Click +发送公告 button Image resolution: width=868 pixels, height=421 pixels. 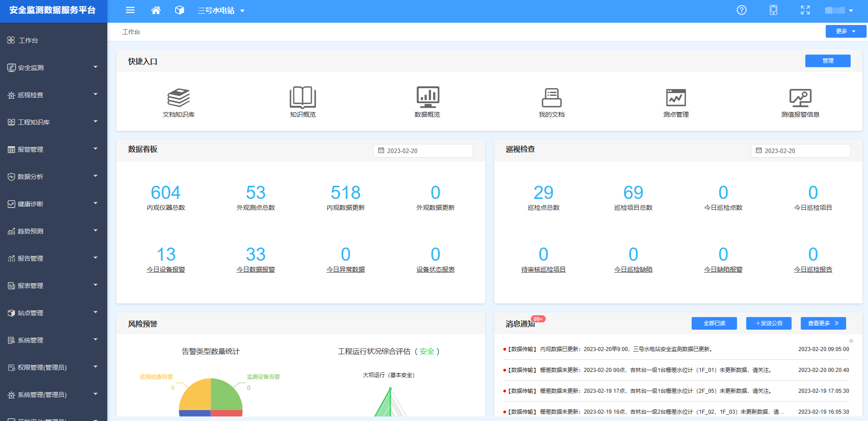pos(768,323)
